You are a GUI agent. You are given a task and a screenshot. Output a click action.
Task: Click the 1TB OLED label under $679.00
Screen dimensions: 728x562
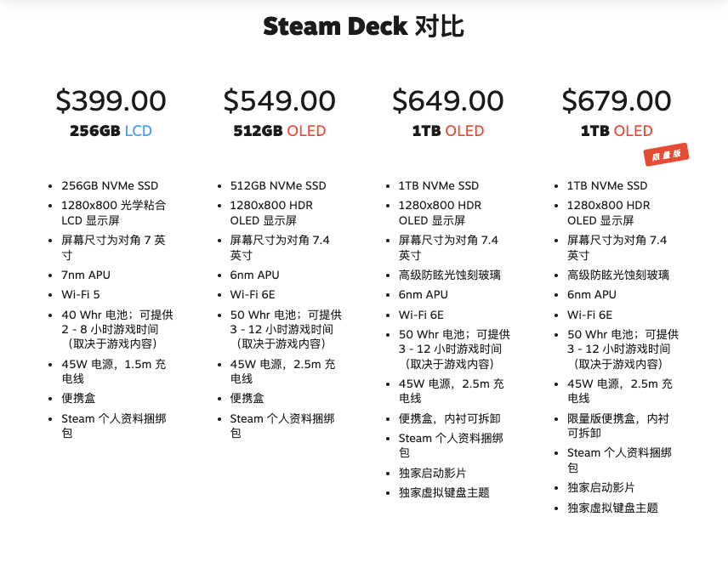(616, 131)
